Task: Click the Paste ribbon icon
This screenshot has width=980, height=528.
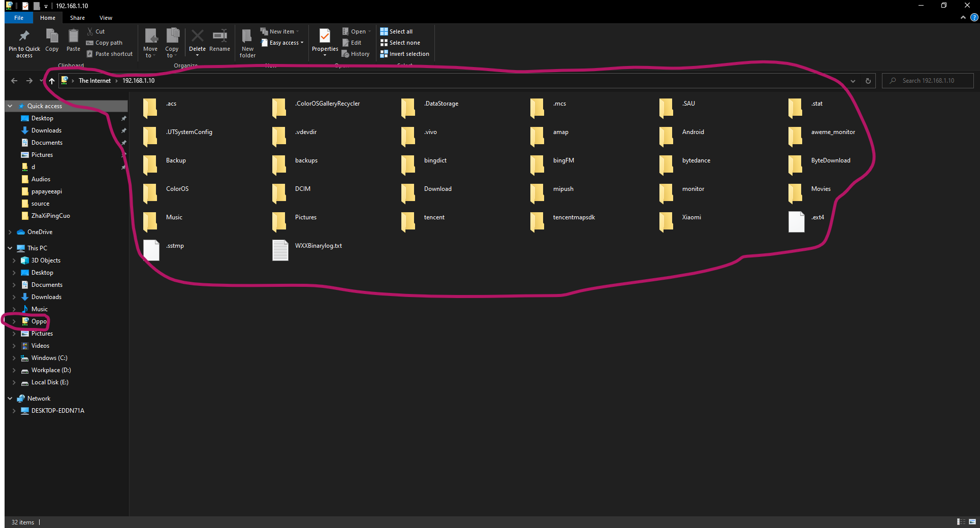Action: [x=73, y=41]
